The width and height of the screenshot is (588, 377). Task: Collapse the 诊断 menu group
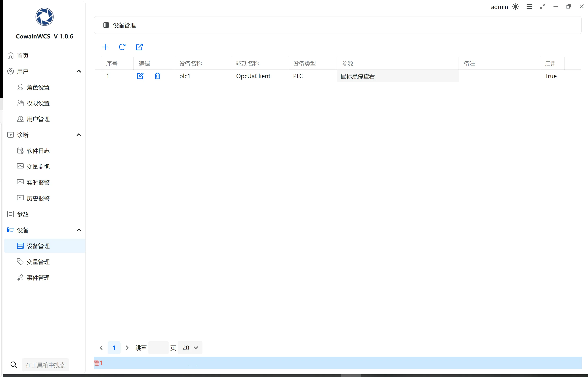[79, 135]
